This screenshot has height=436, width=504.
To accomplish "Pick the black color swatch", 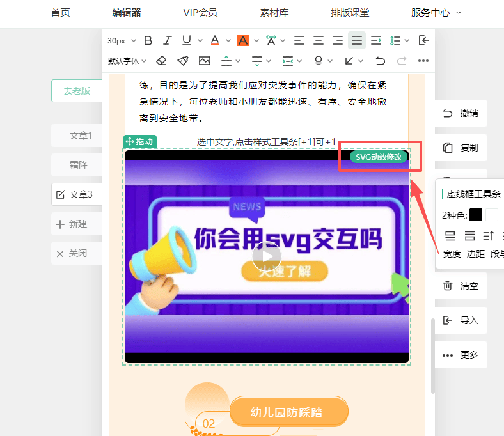I will coord(476,215).
